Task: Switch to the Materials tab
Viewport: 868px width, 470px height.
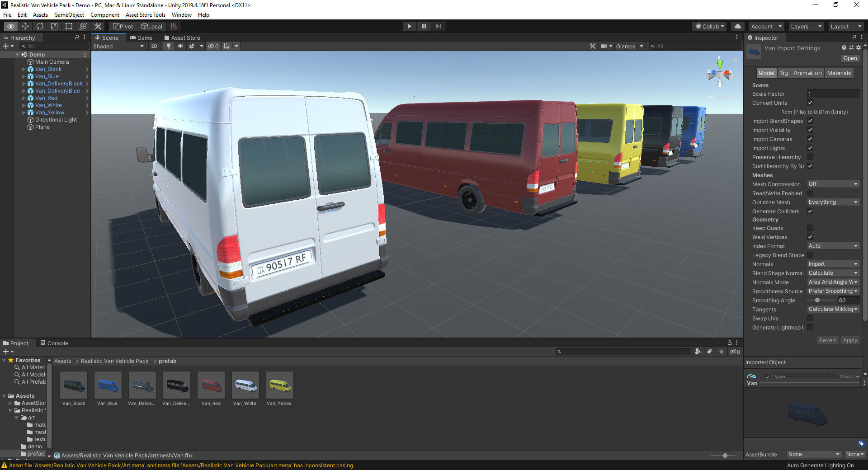Action: (x=839, y=73)
